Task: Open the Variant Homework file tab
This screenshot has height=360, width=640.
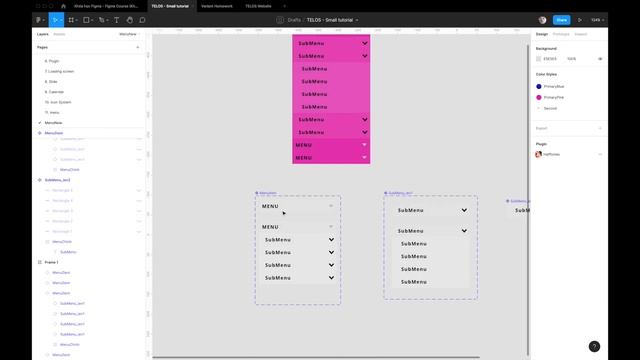Action: [x=217, y=6]
